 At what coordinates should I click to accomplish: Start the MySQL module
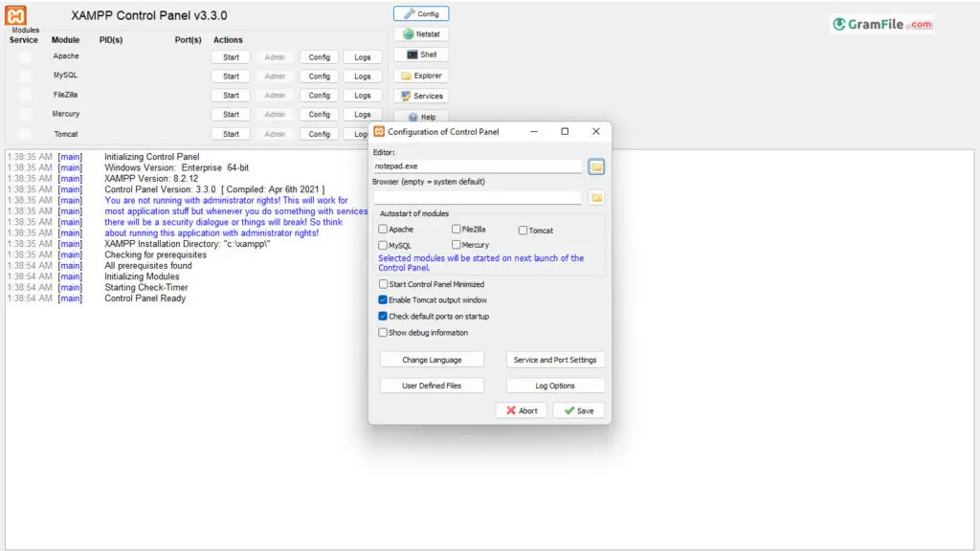coord(232,77)
